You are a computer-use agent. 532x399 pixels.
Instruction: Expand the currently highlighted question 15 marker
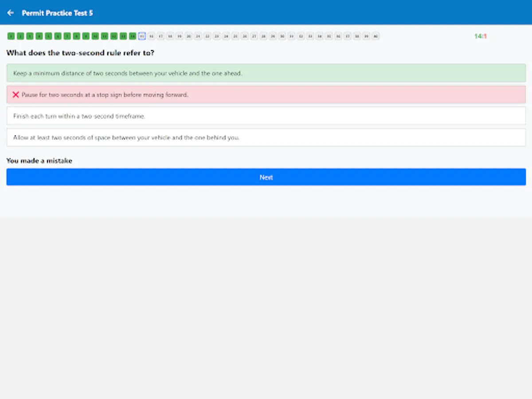point(142,36)
